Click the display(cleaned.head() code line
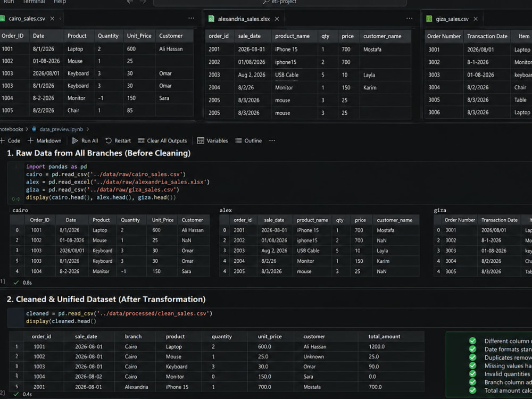Image resolution: width=532 pixels, height=399 pixels. [61, 321]
